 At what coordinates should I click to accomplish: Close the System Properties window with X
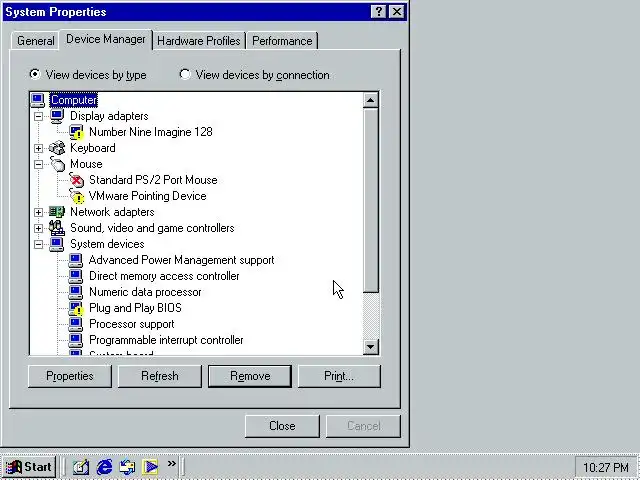(x=397, y=12)
